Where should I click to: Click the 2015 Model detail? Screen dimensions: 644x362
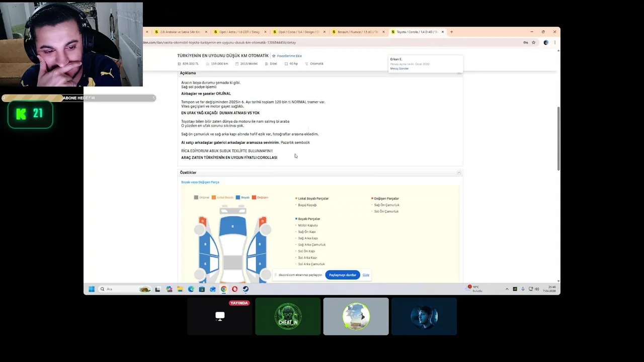[x=249, y=64]
